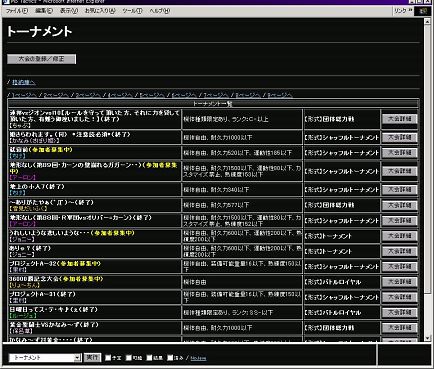Go to 1ページへ link
The width and height of the screenshot is (434, 369).
24,95
